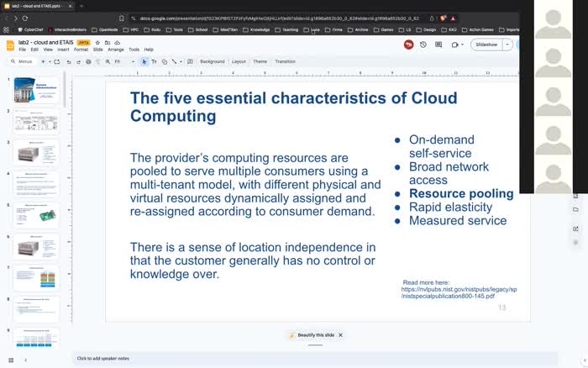588x368 pixels.
Task: Check the cloud document status icon
Action: coord(117,43)
